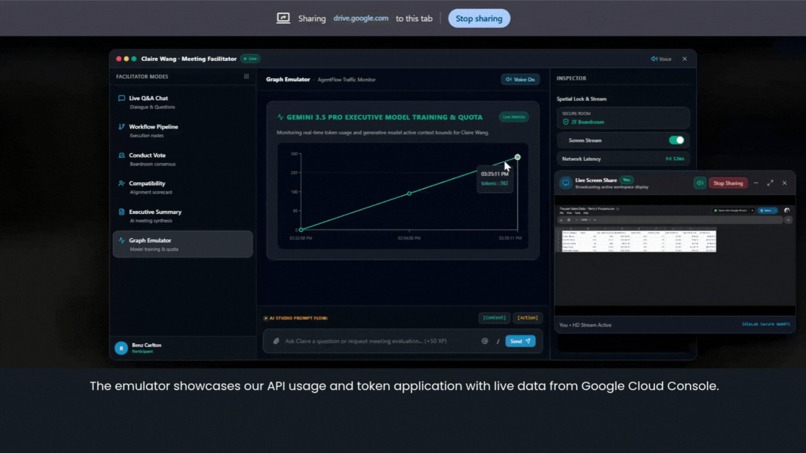Click the Graph Emulator pulse icon in sidebar
The width and height of the screenshot is (806, 453).
coord(121,240)
